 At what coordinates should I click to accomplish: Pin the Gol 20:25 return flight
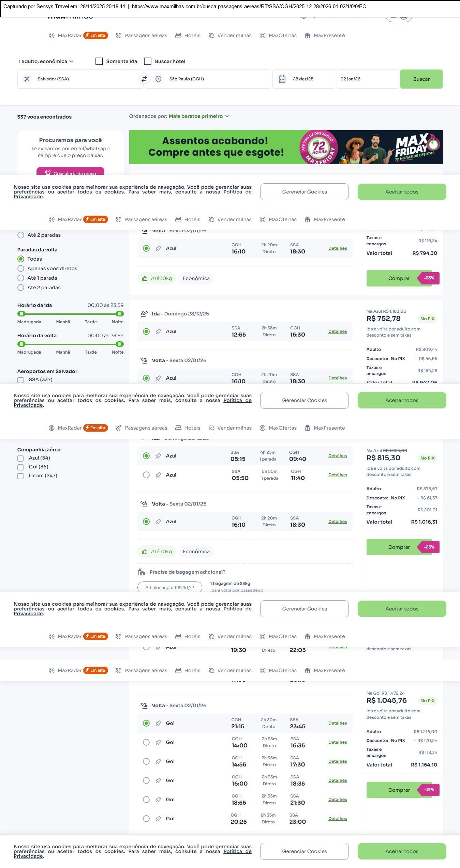point(158,819)
